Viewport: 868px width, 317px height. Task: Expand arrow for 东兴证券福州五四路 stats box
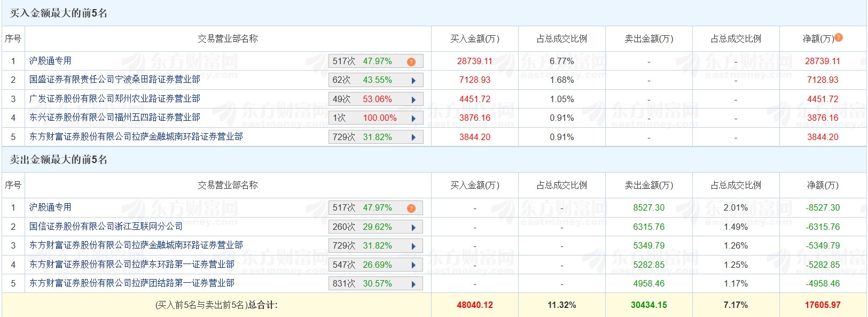413,119
